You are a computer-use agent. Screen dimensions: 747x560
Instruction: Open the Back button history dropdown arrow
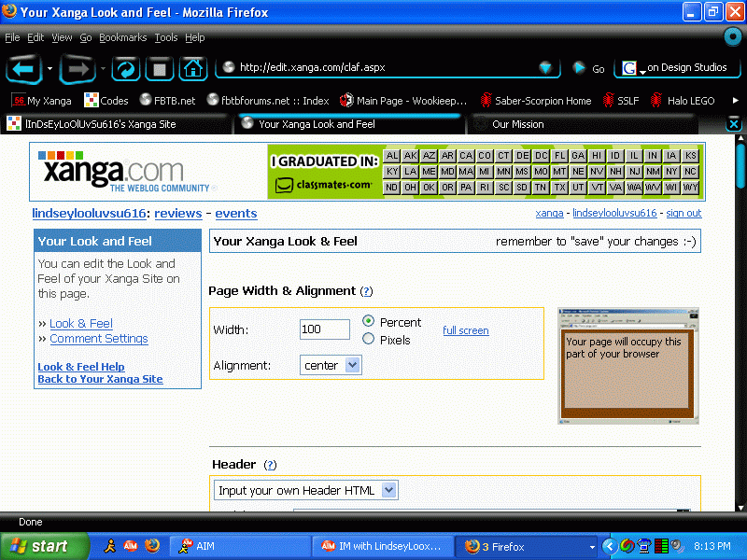(49, 68)
